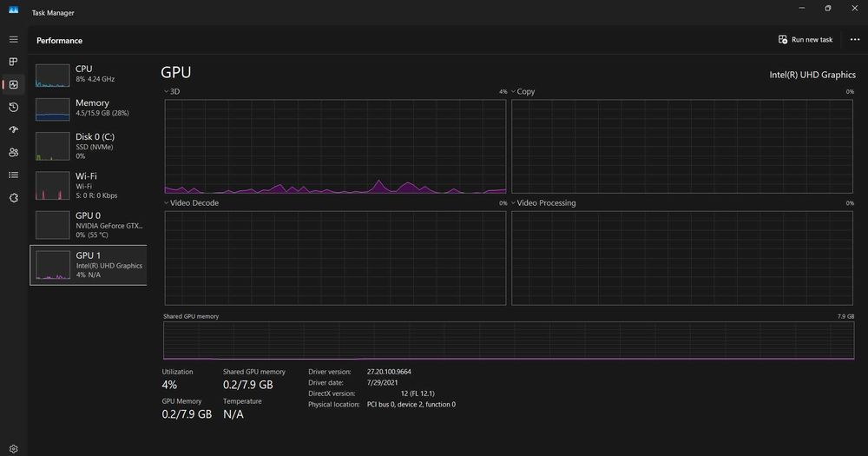Click the Wi-Fi mini graph thumbnail
The height and width of the screenshot is (456, 868).
53,186
